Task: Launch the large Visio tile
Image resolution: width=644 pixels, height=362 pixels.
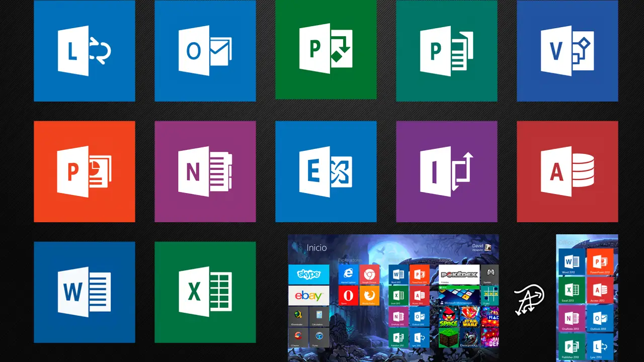Action: click(x=567, y=51)
